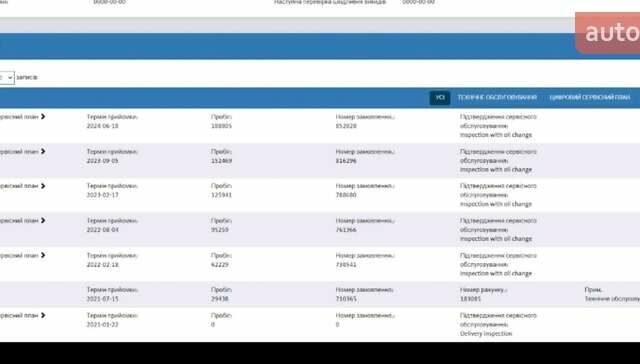The height and width of the screenshot is (364, 640).
Task: Click the order number in 2023-02-17 row
Action: pos(346,195)
